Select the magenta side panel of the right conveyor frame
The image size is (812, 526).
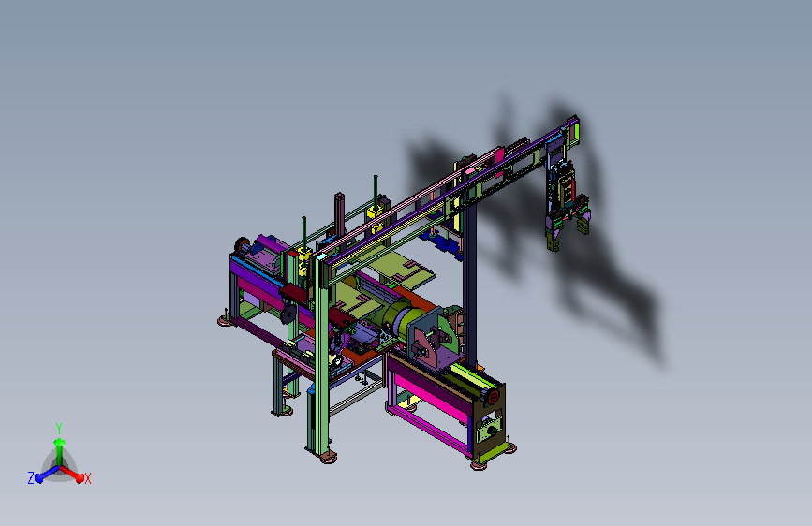(x=433, y=398)
